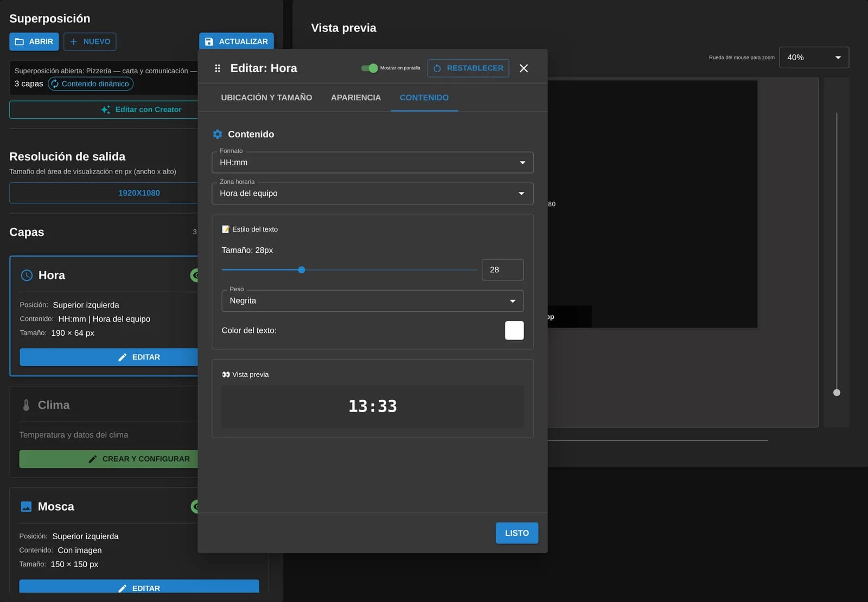Click the LISTO button
This screenshot has width=868, height=602.
[x=517, y=533]
